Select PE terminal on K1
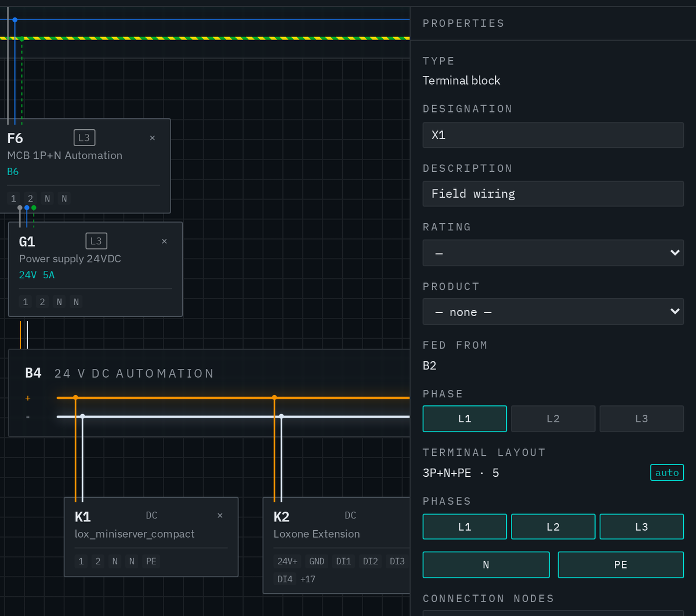Viewport: 696px width, 616px height. [x=151, y=561]
